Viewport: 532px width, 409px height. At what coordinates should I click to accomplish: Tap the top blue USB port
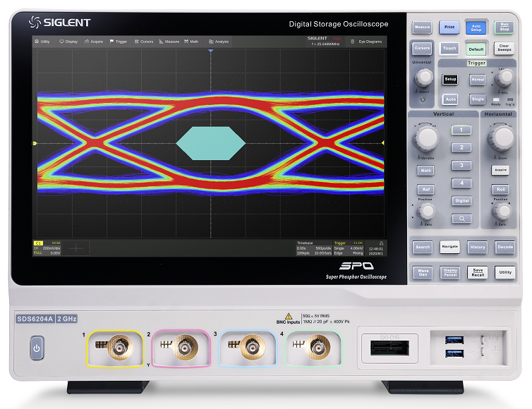pyautogui.click(x=454, y=339)
